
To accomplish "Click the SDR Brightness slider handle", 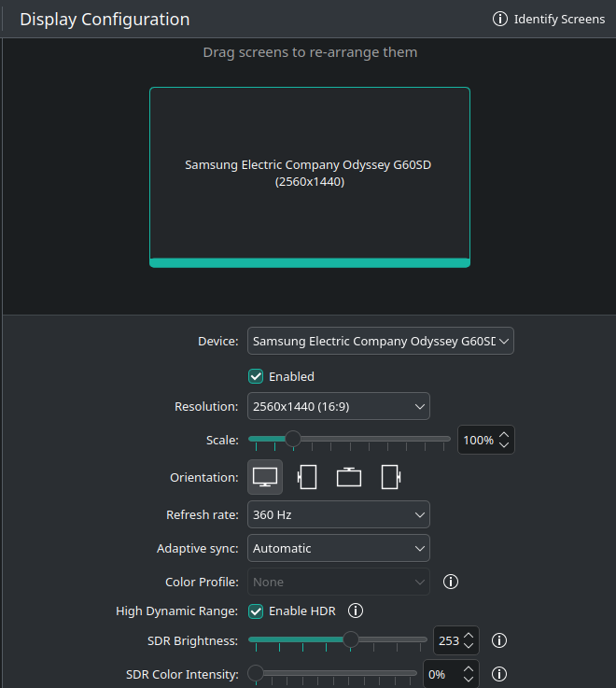I will click(x=351, y=639).
